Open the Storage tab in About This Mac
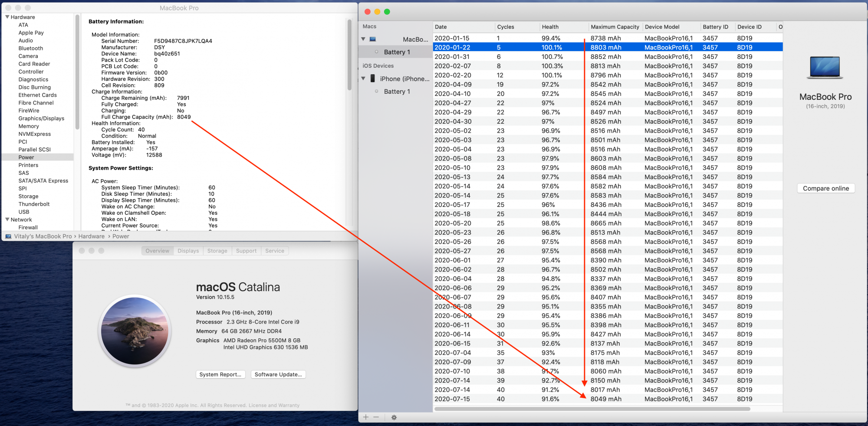The width and height of the screenshot is (868, 426). pos(217,251)
